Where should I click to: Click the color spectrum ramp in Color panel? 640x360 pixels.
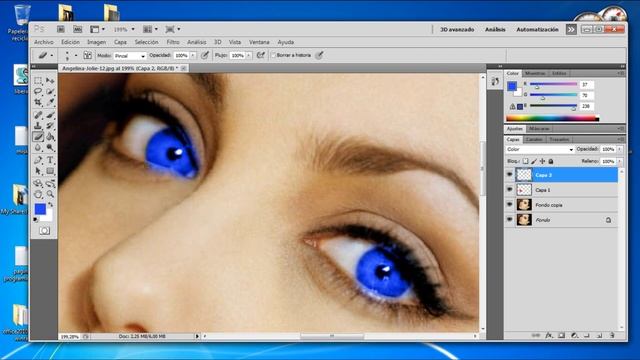click(553, 119)
